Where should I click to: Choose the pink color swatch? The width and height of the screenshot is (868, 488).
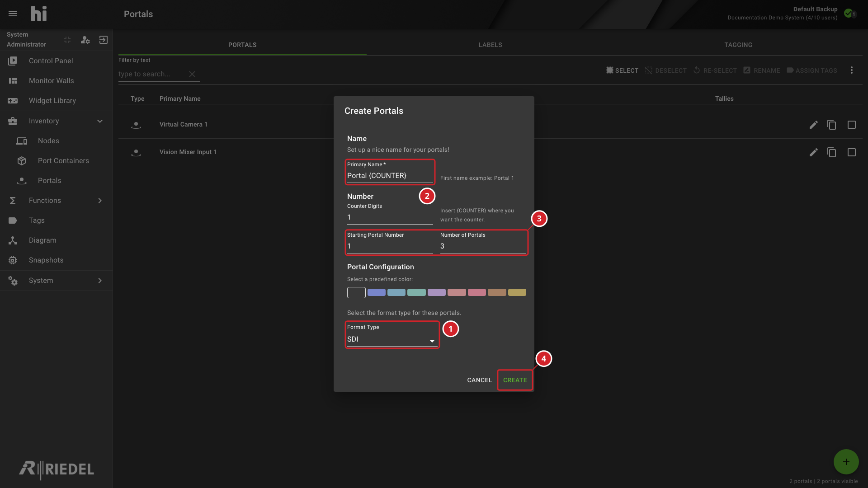[477, 292]
